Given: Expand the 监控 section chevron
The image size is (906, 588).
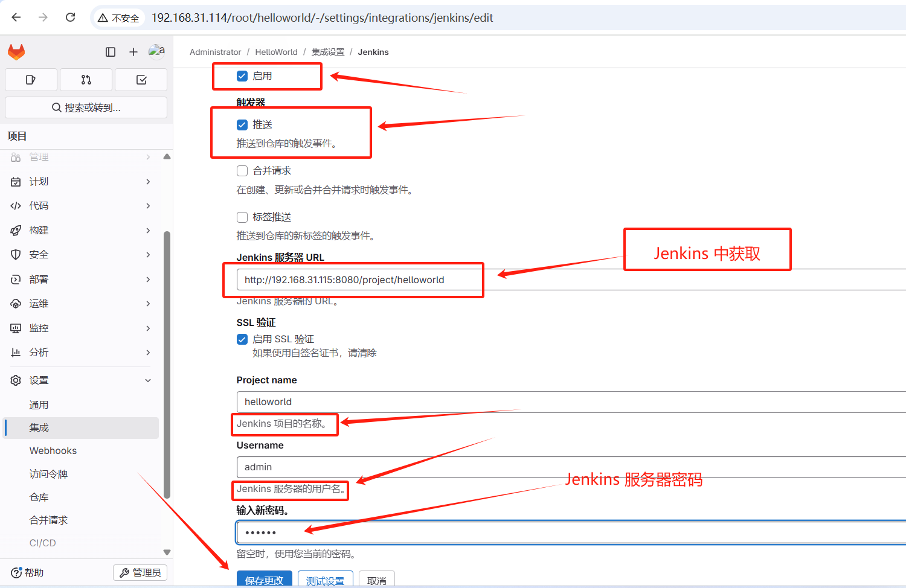Looking at the screenshot, I should [x=148, y=328].
